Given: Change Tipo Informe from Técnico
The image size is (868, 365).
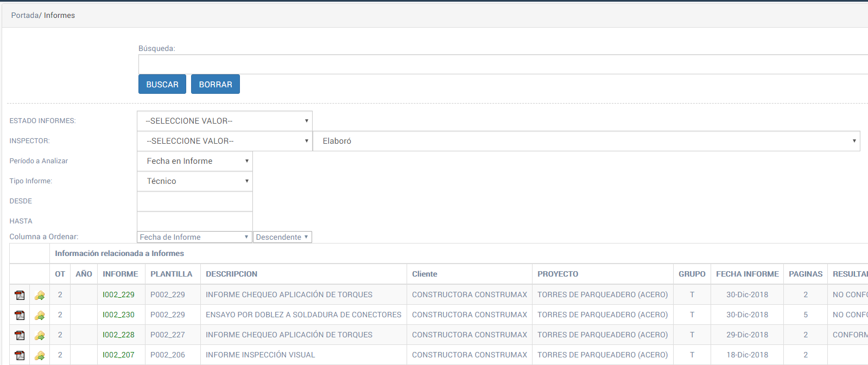Looking at the screenshot, I should pyautogui.click(x=195, y=181).
